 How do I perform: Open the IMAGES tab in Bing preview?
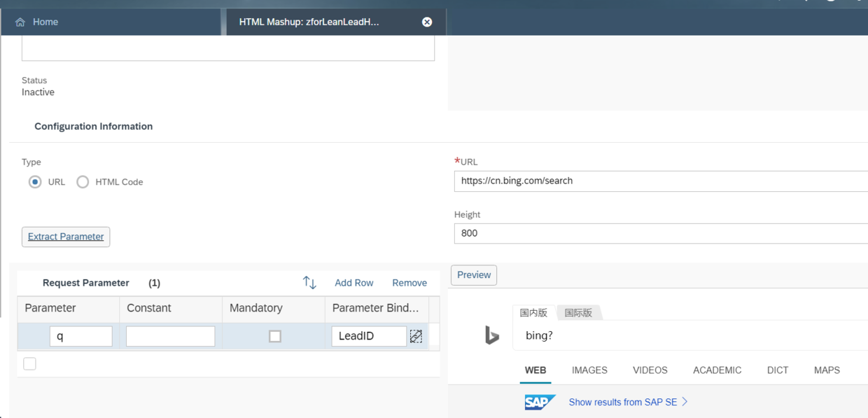589,370
